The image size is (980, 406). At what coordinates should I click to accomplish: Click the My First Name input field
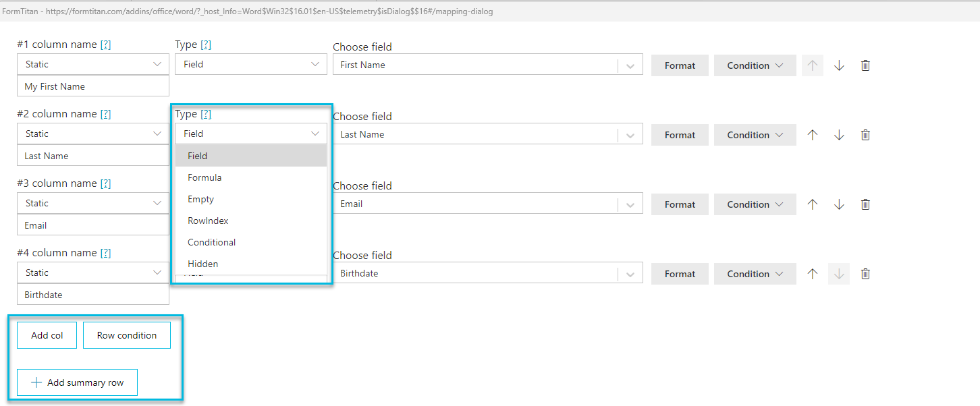click(92, 86)
